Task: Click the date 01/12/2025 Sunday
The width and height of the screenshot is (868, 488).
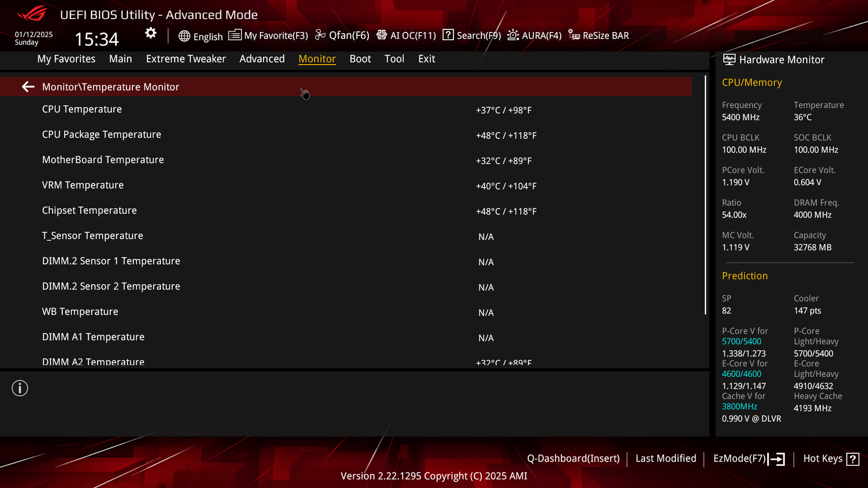Action: pos(34,38)
